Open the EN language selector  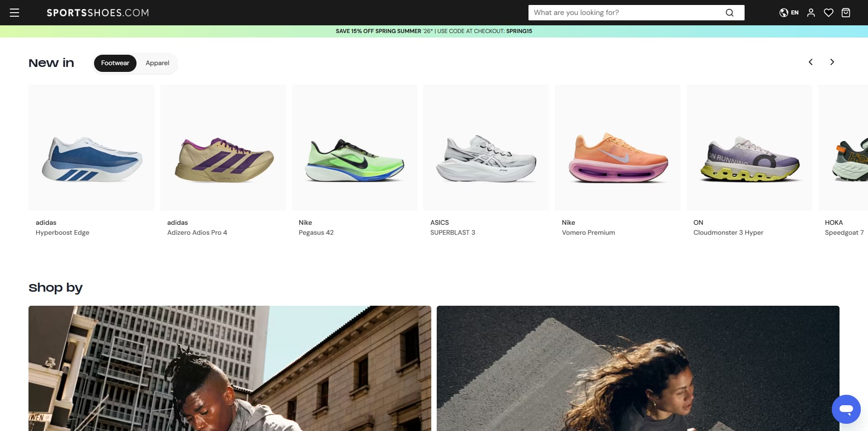pyautogui.click(x=789, y=13)
